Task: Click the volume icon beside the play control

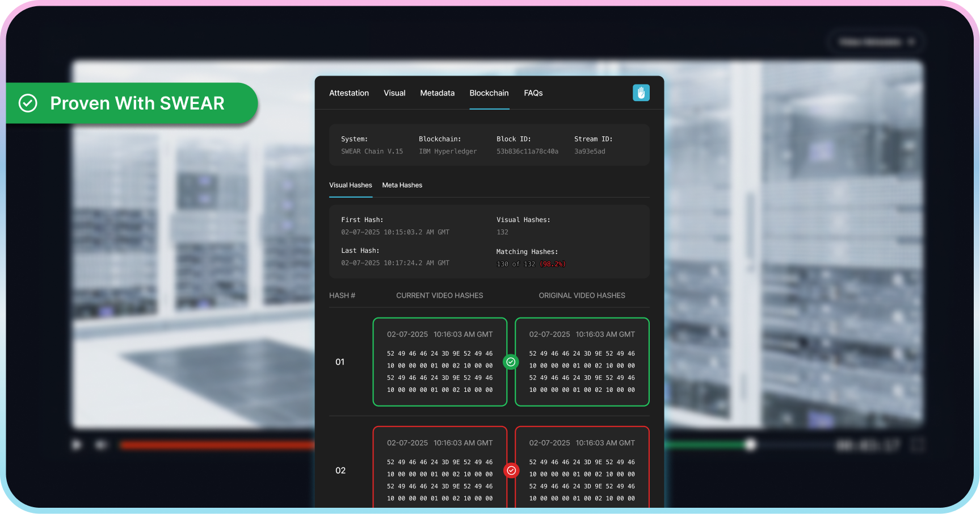Action: [x=101, y=445]
